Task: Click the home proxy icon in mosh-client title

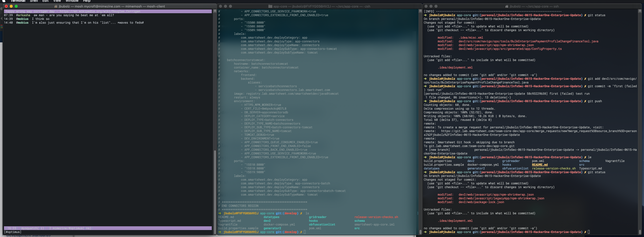Action: coord(56,6)
